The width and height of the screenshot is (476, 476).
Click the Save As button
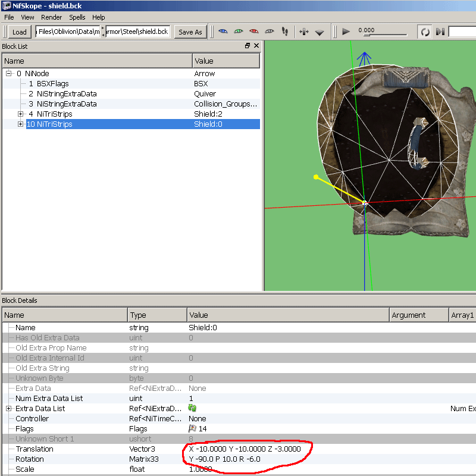190,32
